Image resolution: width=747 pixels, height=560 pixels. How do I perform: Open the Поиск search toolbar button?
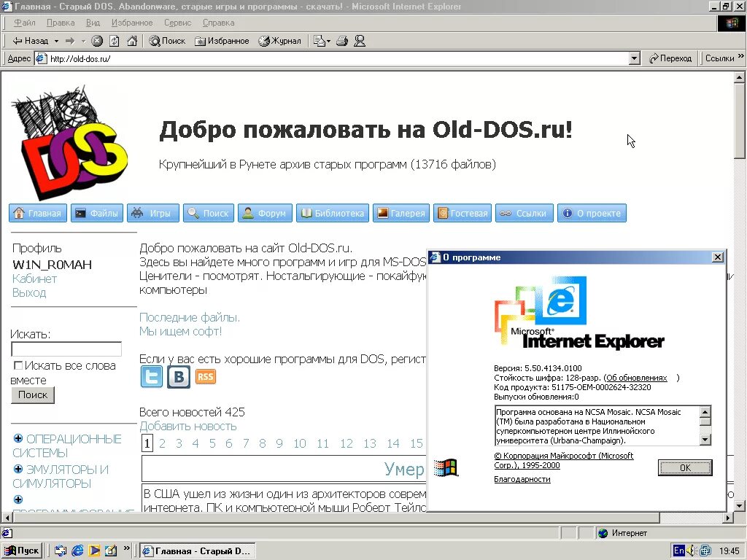[x=167, y=41]
